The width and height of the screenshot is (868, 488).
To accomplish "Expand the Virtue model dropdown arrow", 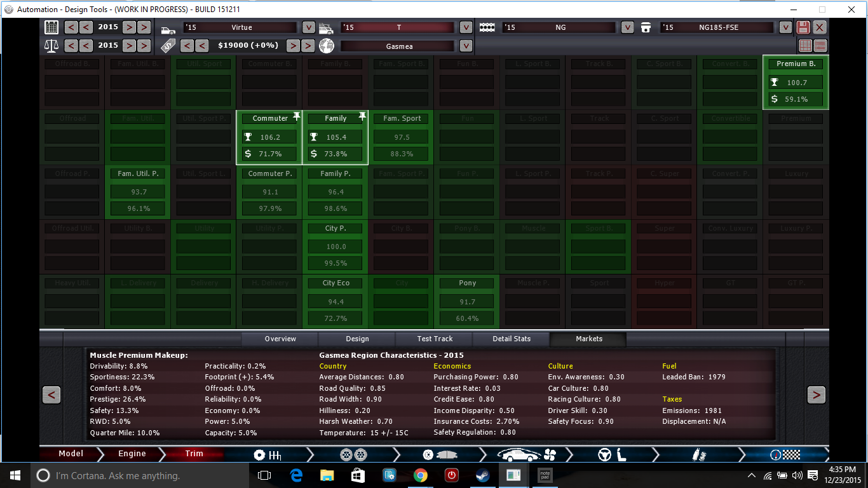I will [308, 27].
